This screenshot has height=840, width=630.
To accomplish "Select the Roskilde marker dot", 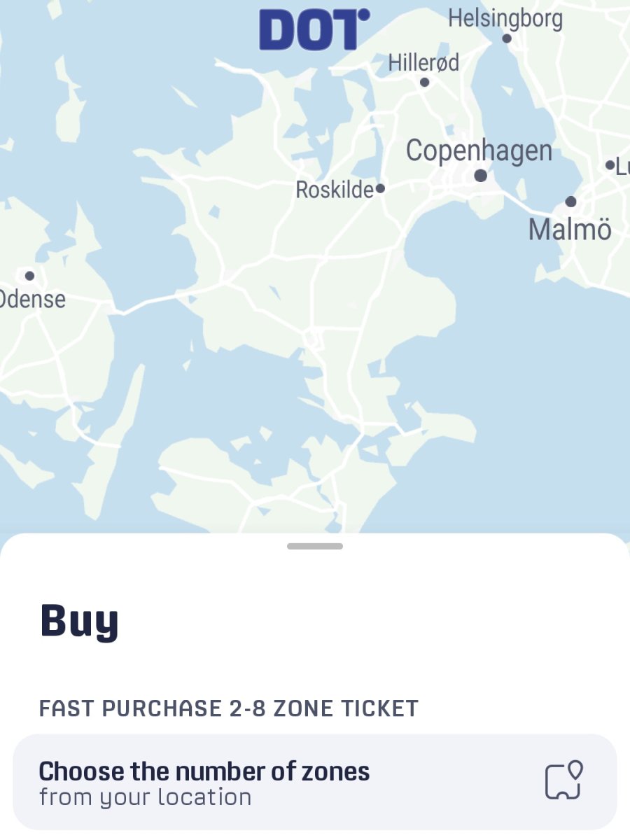I will 380,188.
